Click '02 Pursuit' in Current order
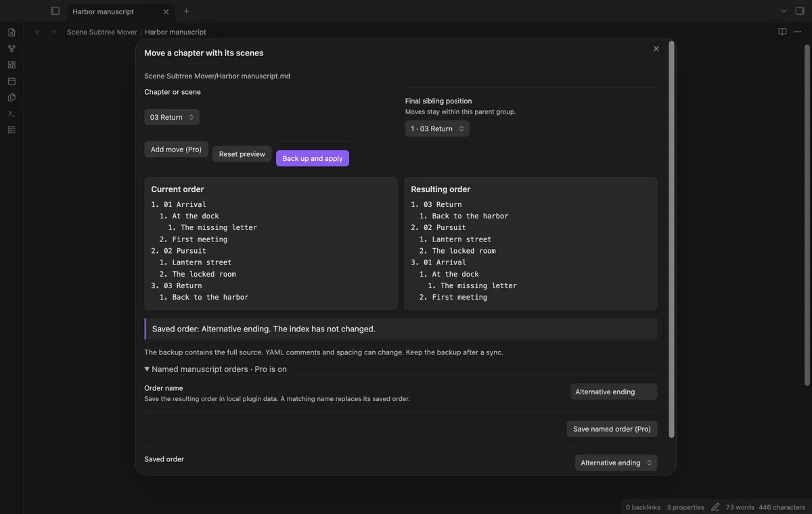This screenshot has height=514, width=812. [x=185, y=251]
